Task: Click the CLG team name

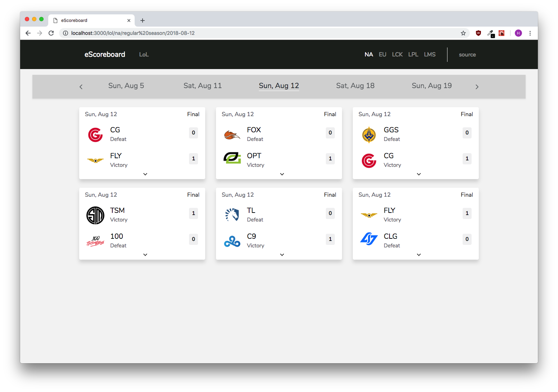Action: tap(391, 236)
